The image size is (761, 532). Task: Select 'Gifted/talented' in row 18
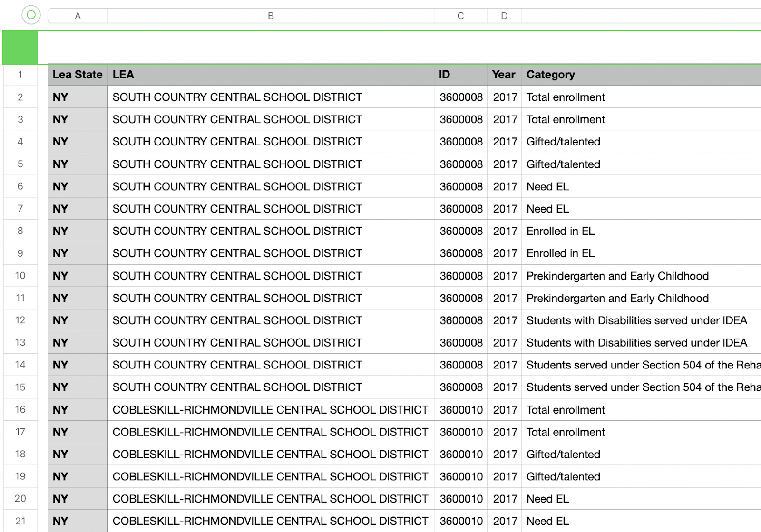(x=641, y=454)
